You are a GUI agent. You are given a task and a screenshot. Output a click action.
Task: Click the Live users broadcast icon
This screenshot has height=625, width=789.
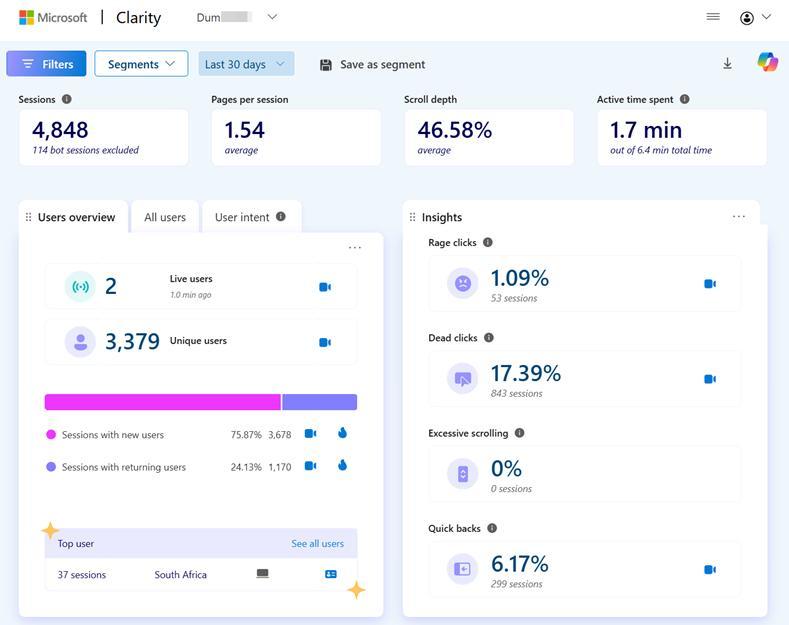[81, 286]
